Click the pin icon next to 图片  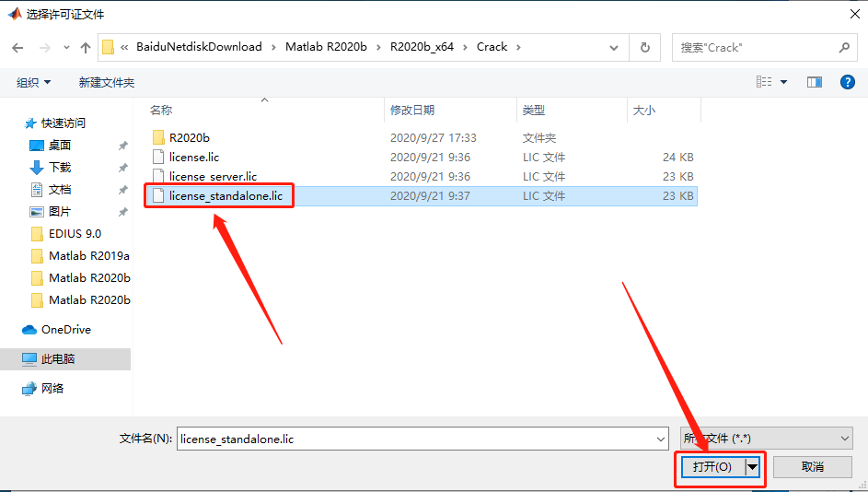123,212
